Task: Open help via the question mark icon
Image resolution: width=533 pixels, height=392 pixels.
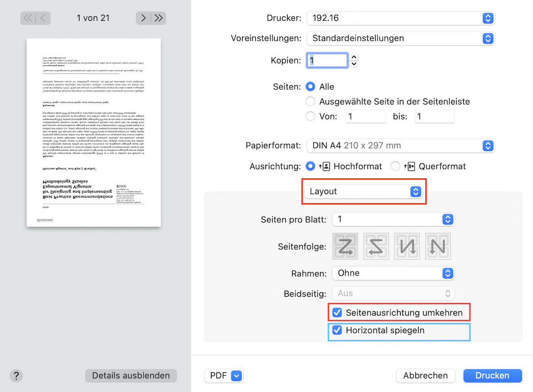Action: tap(16, 376)
